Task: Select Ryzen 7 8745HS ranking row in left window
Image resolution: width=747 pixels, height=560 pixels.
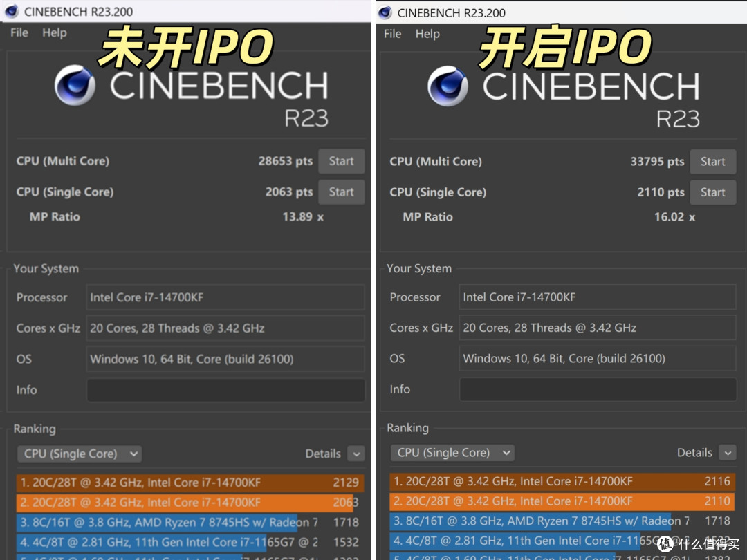Action: point(190,523)
